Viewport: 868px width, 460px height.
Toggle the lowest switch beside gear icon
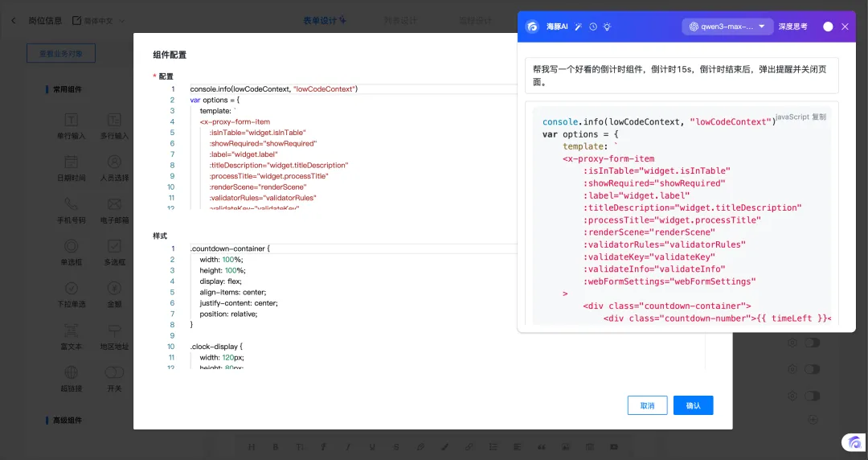(x=812, y=396)
